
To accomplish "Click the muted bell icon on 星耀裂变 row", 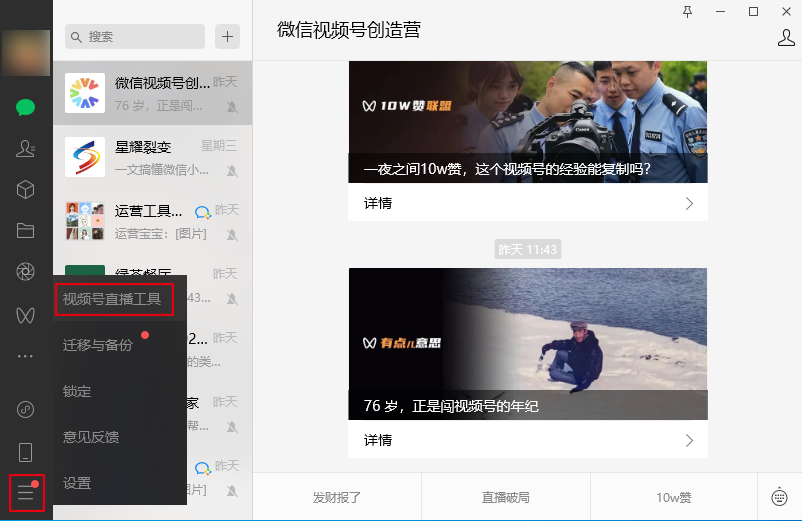I will point(232,171).
